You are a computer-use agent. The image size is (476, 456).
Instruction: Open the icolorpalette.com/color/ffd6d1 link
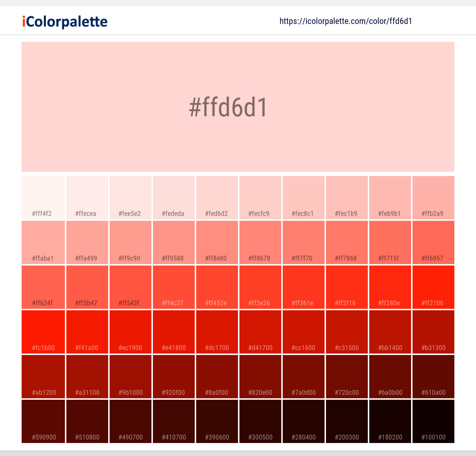pos(345,21)
